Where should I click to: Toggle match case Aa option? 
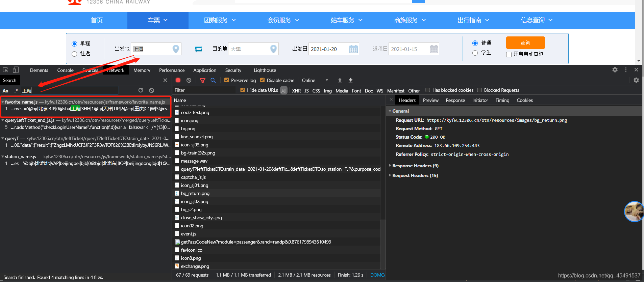tap(5, 90)
